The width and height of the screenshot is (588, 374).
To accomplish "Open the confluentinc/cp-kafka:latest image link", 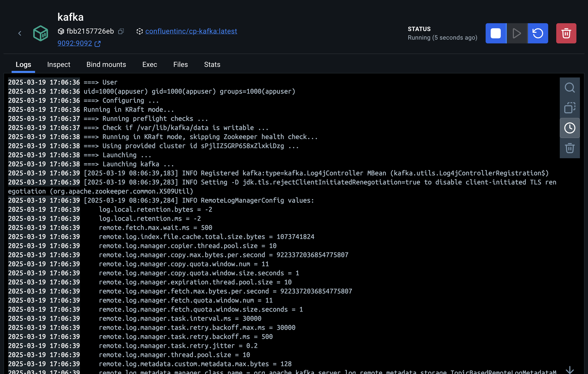I will [x=191, y=31].
